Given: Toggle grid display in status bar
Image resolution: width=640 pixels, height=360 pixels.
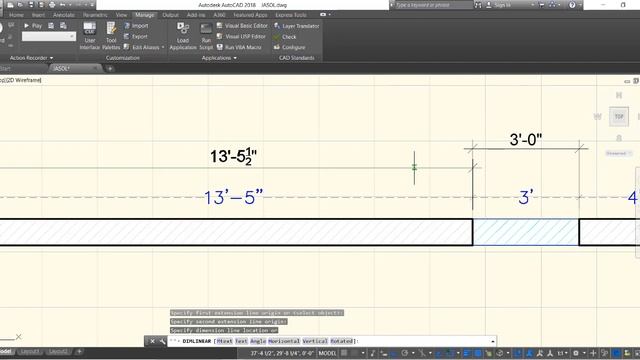Looking at the screenshot, I should point(344,353).
